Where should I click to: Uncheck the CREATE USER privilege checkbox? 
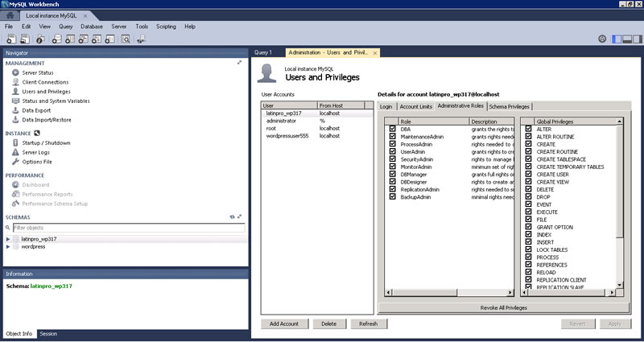point(529,175)
